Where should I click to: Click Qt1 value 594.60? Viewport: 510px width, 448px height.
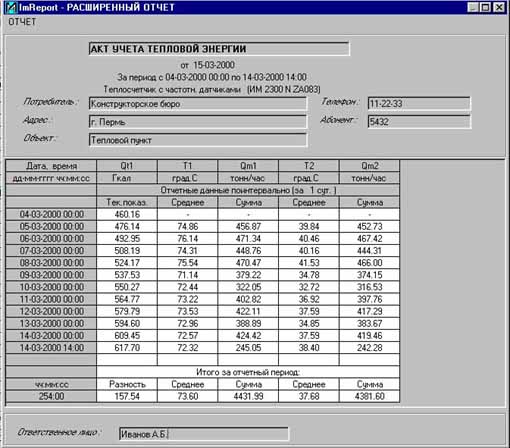127,324
